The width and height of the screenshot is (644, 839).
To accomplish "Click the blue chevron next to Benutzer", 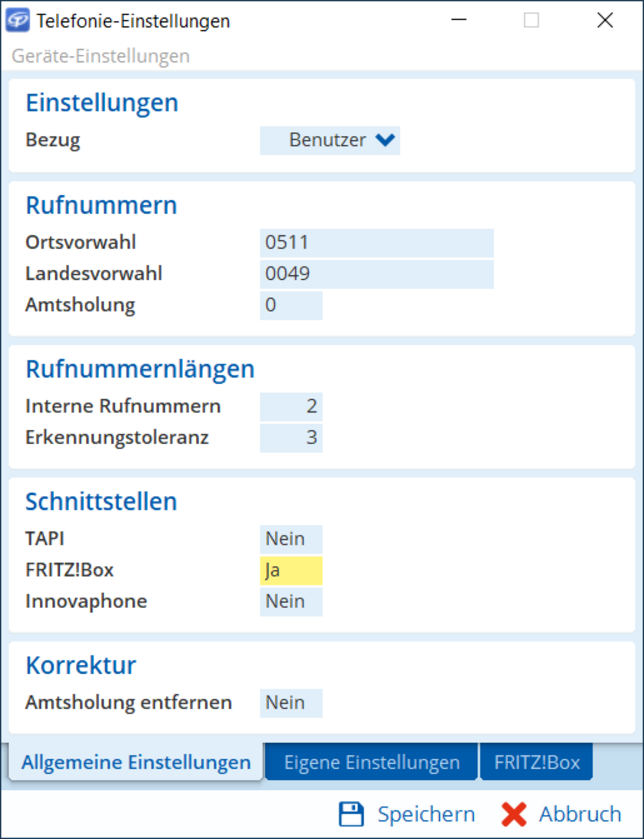I will coord(385,140).
